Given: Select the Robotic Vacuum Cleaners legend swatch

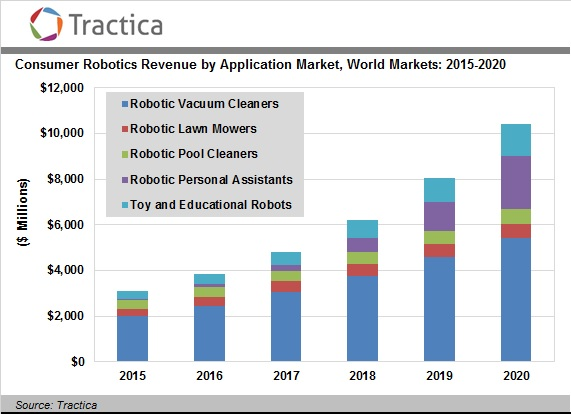Looking at the screenshot, I should coord(125,104).
